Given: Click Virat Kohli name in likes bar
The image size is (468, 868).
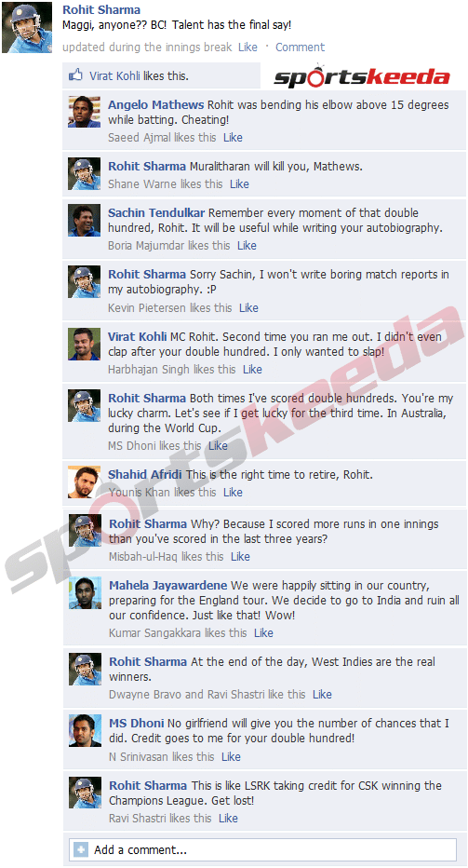Looking at the screenshot, I should [x=114, y=75].
